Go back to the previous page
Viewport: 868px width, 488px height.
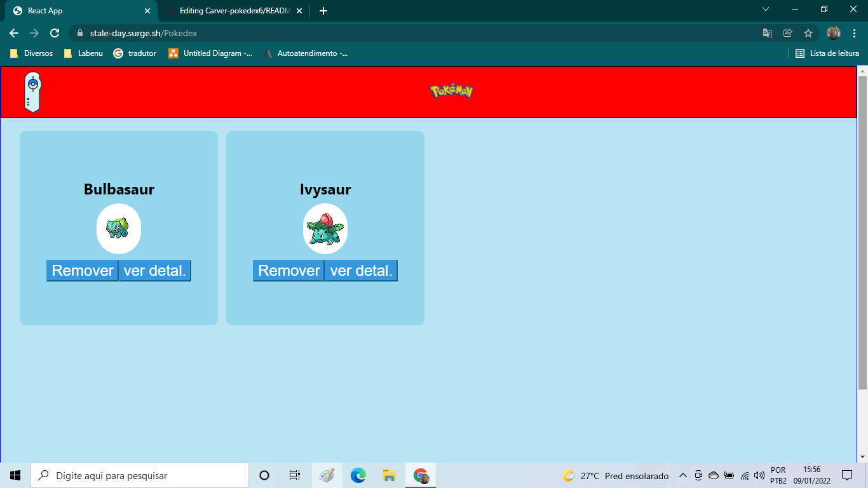point(14,33)
